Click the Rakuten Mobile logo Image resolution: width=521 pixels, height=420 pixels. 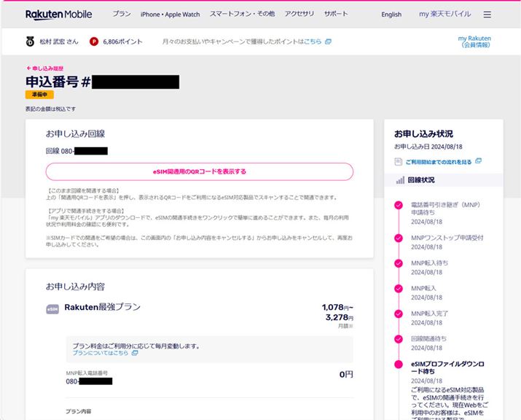(59, 15)
